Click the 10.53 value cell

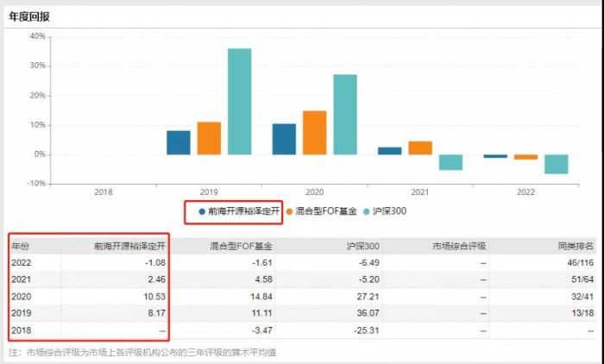[154, 297]
